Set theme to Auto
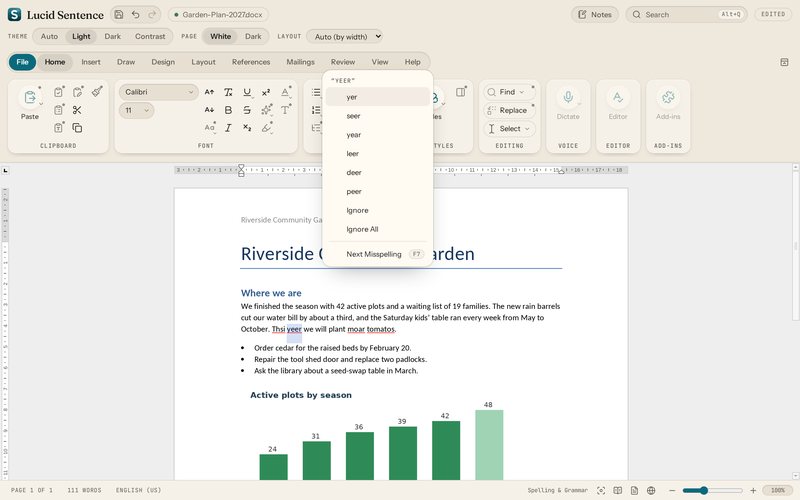The width and height of the screenshot is (800, 500). [x=49, y=36]
